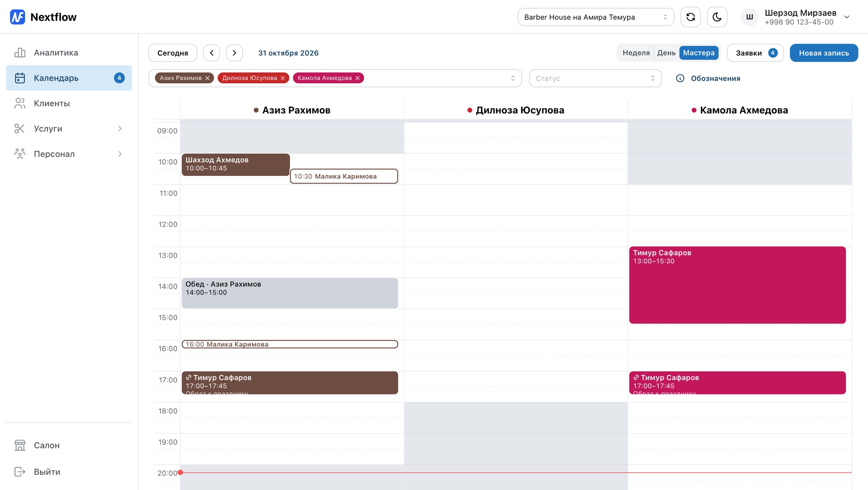Image resolution: width=868 pixels, height=490 pixels.
Task: Open the Клиенты section
Action: coord(69,103)
